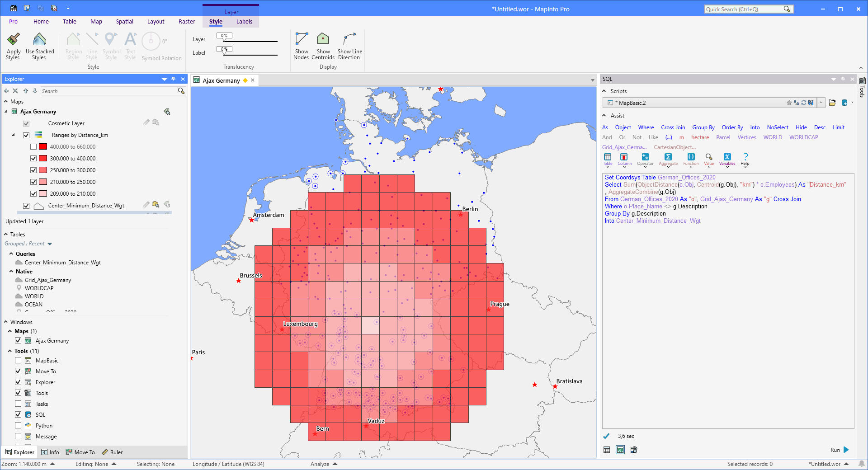868x470 pixels.
Task: Adjust the Layer translucency slider
Action: click(224, 41)
